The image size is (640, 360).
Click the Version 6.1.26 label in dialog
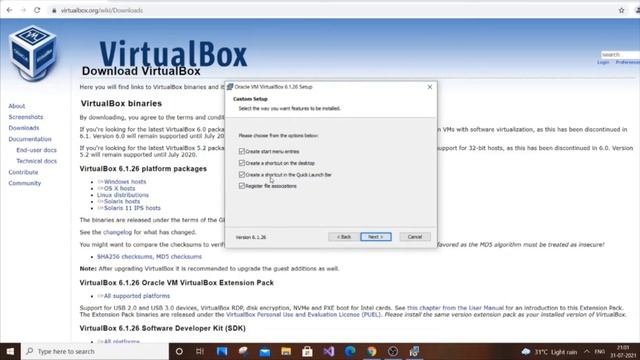251,237
